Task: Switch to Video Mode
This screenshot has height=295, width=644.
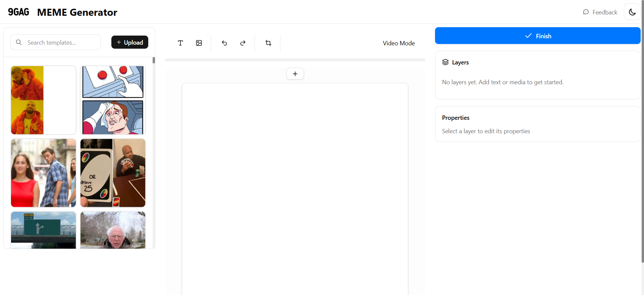Action: [x=399, y=43]
